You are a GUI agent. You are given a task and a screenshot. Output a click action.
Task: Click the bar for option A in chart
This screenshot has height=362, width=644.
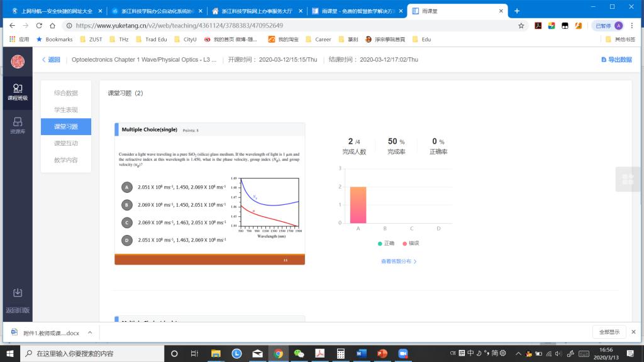click(x=358, y=205)
